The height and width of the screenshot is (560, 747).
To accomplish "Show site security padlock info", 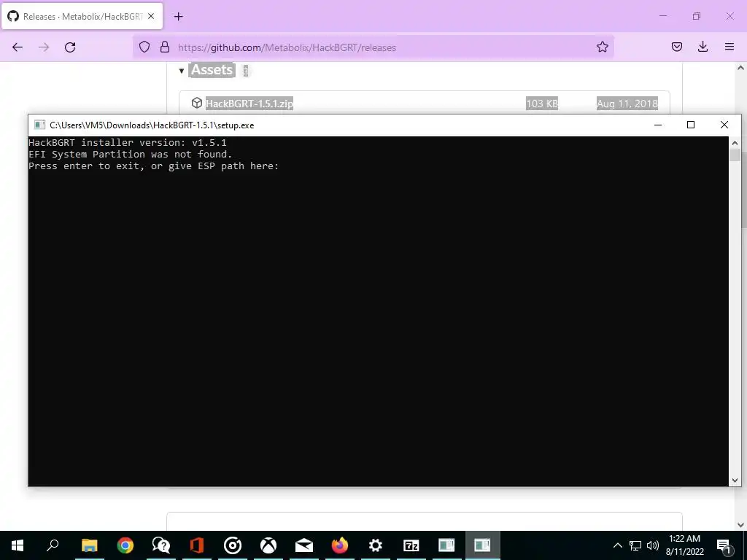I will pos(165,47).
